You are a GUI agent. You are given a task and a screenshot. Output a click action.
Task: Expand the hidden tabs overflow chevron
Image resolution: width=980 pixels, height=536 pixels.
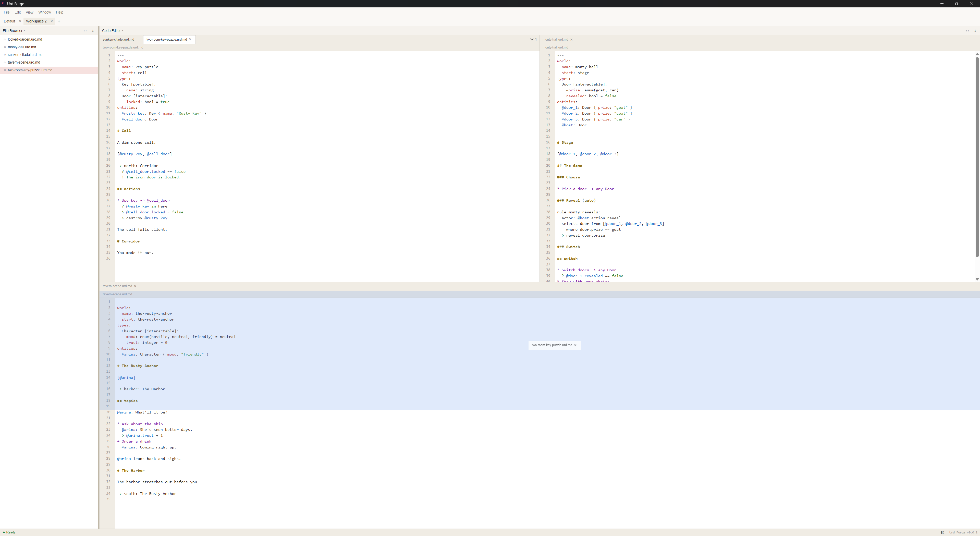point(532,40)
